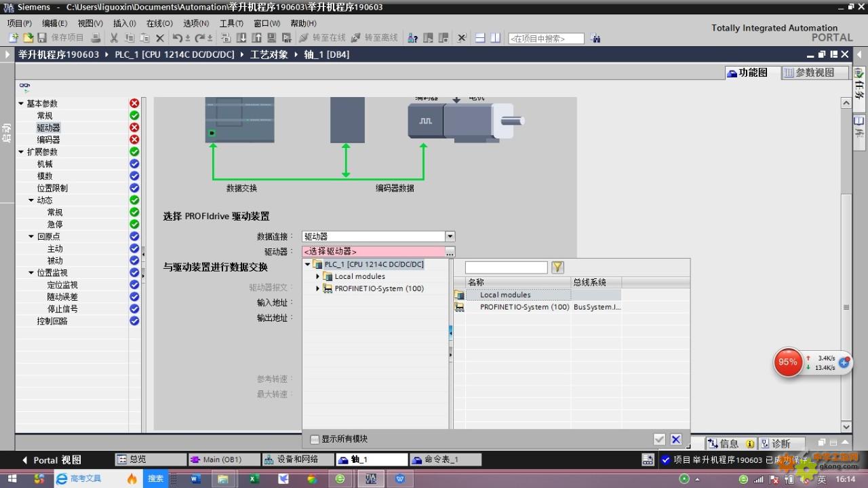Click the copy toolbar icon
This screenshot has height=488, width=868.
129,38
